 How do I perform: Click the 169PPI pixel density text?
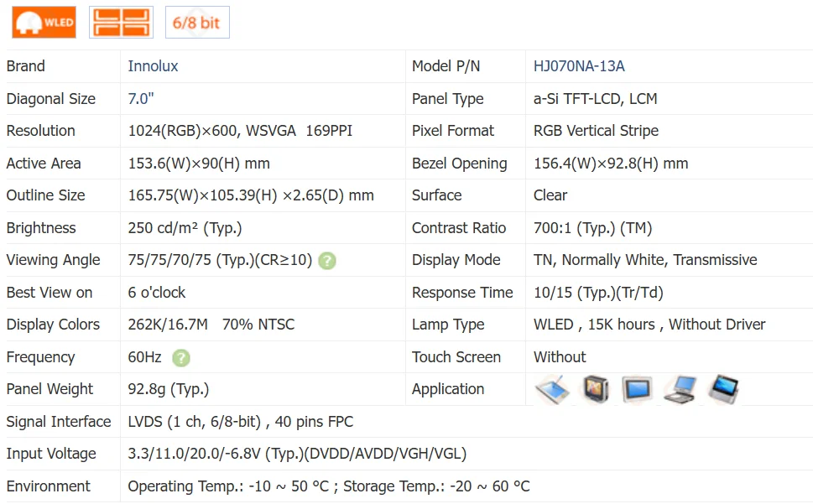[329, 131]
